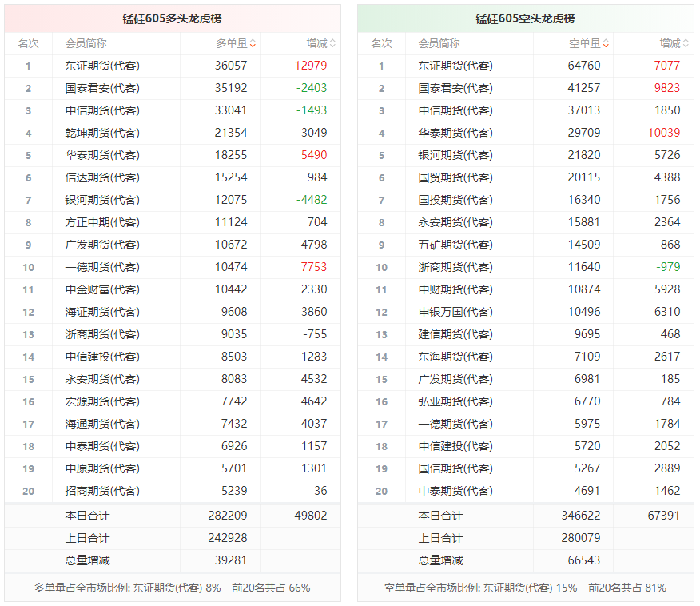The width and height of the screenshot is (700, 606).
Task: Click long volume value 21354
Action: (x=231, y=133)
